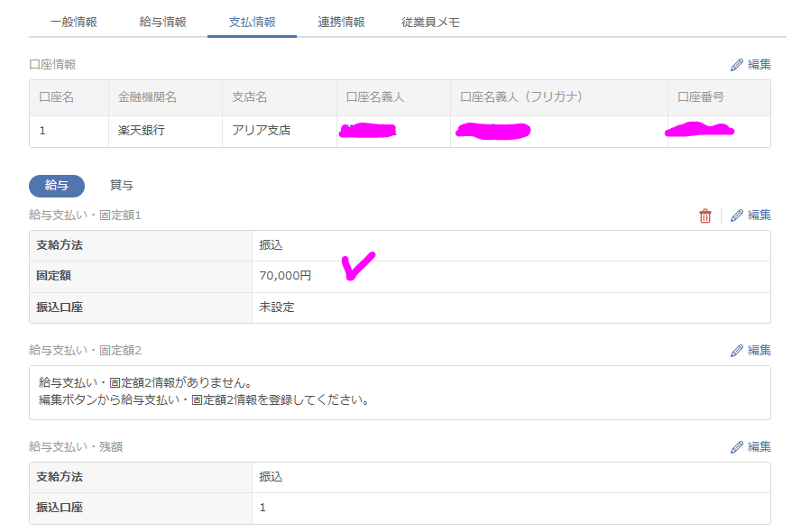Click the 未設定 transfer account value

(277, 307)
